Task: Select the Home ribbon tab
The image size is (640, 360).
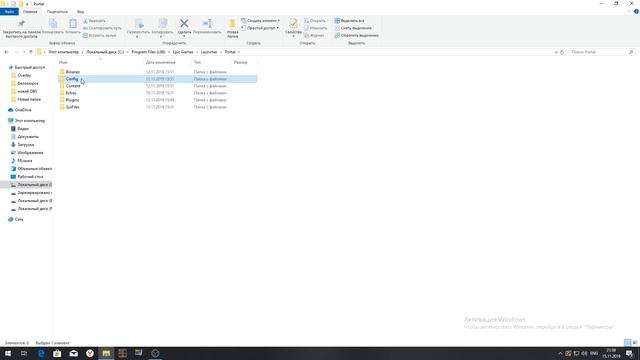Action: click(30, 12)
